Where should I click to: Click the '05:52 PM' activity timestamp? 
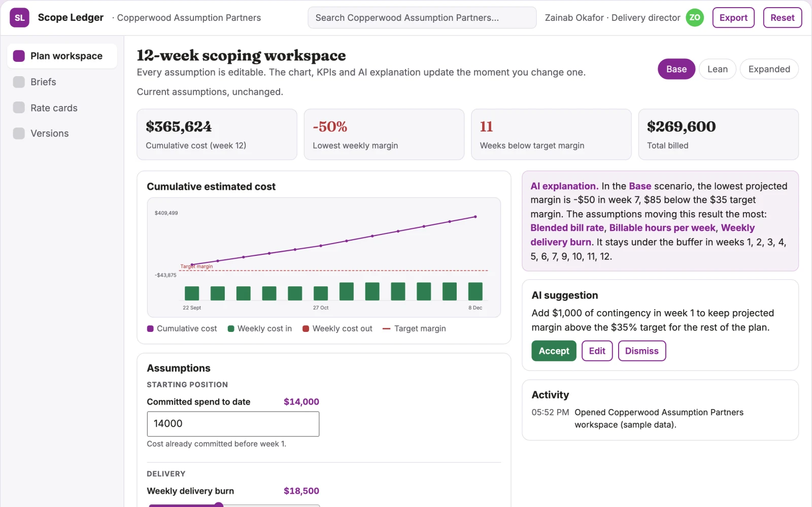click(x=550, y=413)
